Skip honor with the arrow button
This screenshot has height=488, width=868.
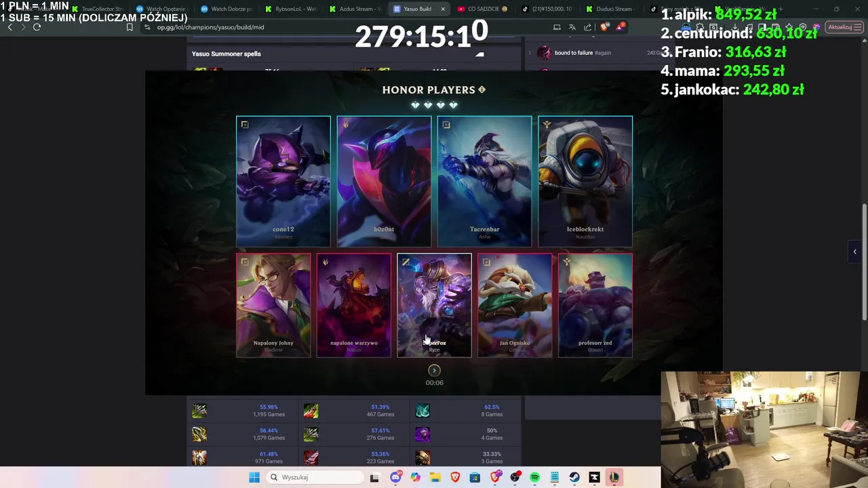(x=434, y=370)
